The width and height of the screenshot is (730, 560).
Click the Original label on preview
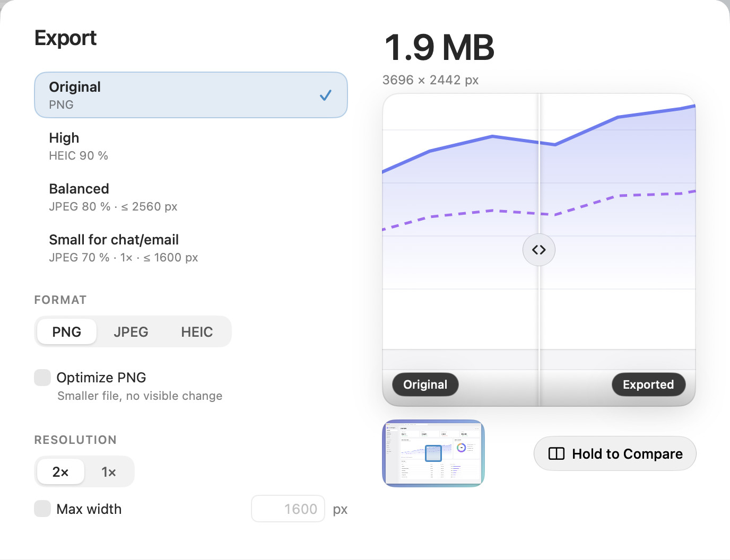click(x=425, y=384)
